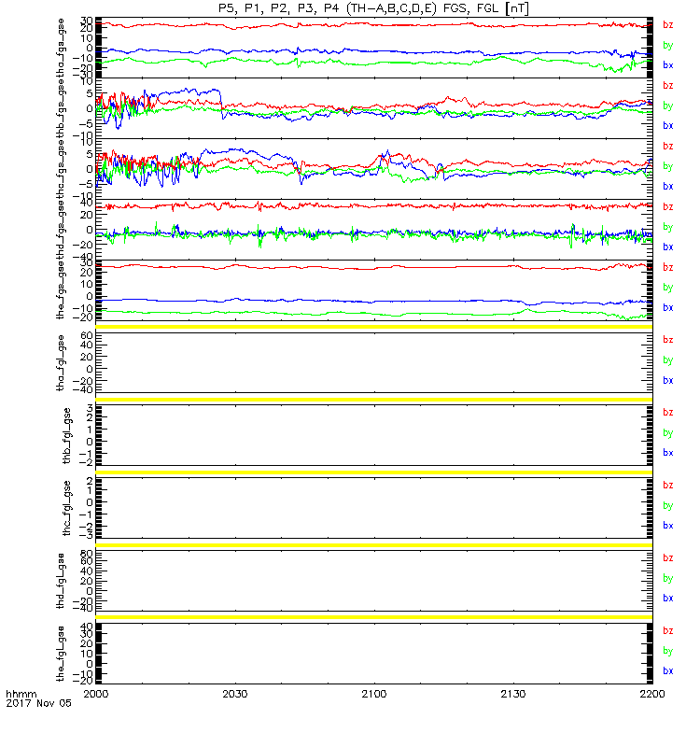Pick the by legend of thc_fgl_gse panel
Image resolution: width=700 pixels, height=747 pixels.
[x=668, y=505]
